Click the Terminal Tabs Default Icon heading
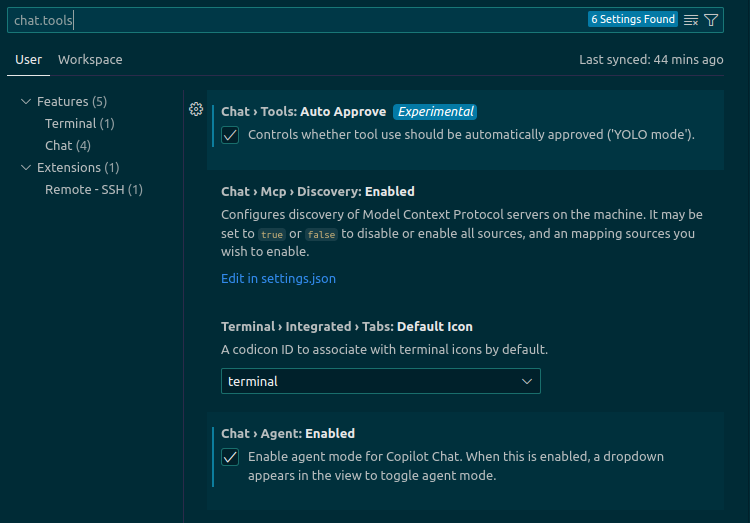 click(x=346, y=327)
